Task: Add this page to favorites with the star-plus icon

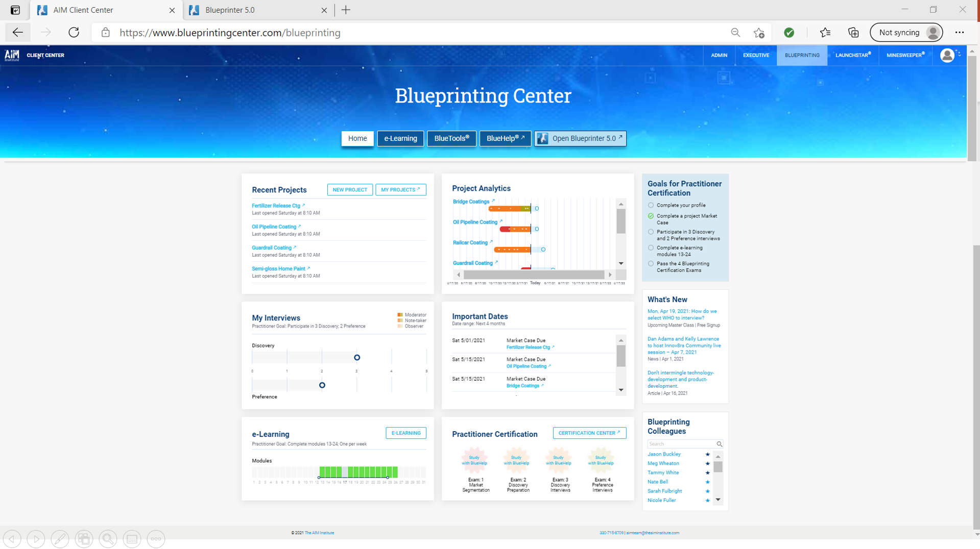Action: (x=759, y=33)
